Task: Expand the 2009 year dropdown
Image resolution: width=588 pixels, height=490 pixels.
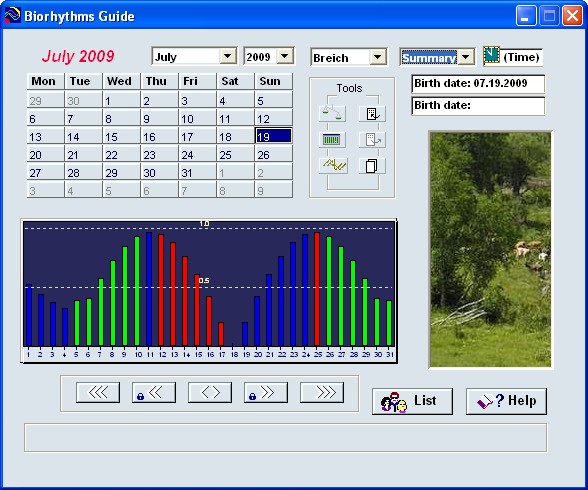Action: point(285,56)
